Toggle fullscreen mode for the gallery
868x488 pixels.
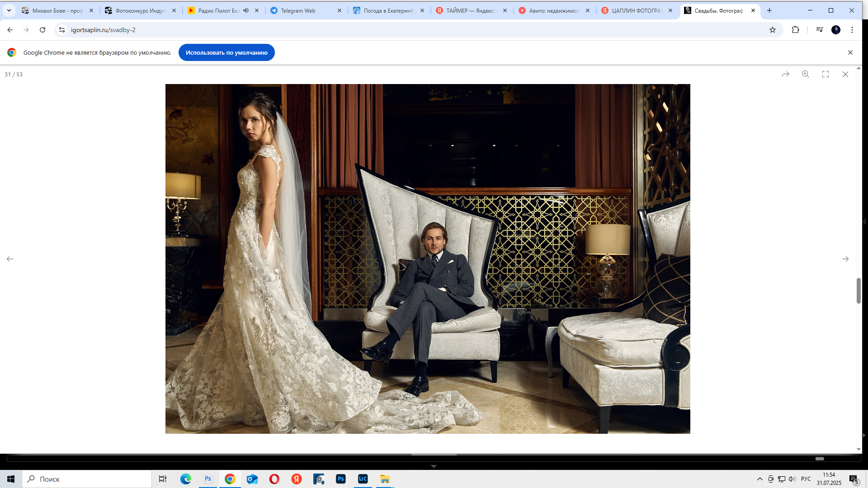click(825, 74)
